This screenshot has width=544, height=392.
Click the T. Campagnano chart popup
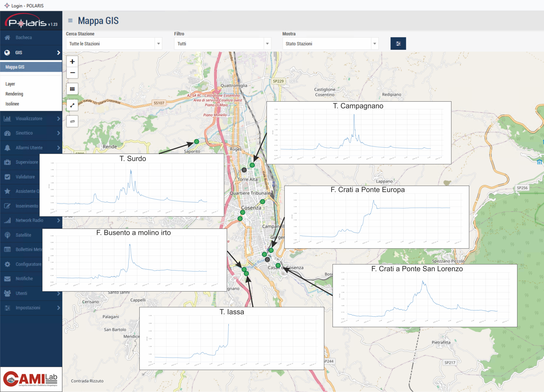pyautogui.click(x=358, y=133)
